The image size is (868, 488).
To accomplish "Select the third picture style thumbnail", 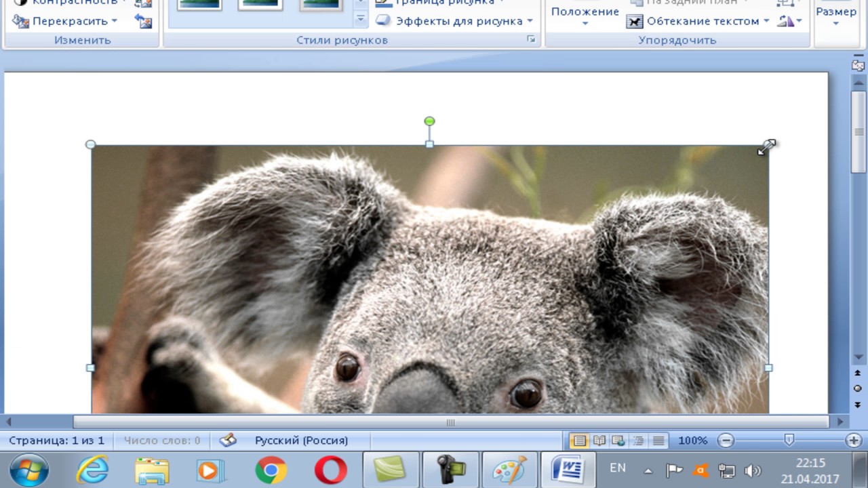I will pos(321,5).
